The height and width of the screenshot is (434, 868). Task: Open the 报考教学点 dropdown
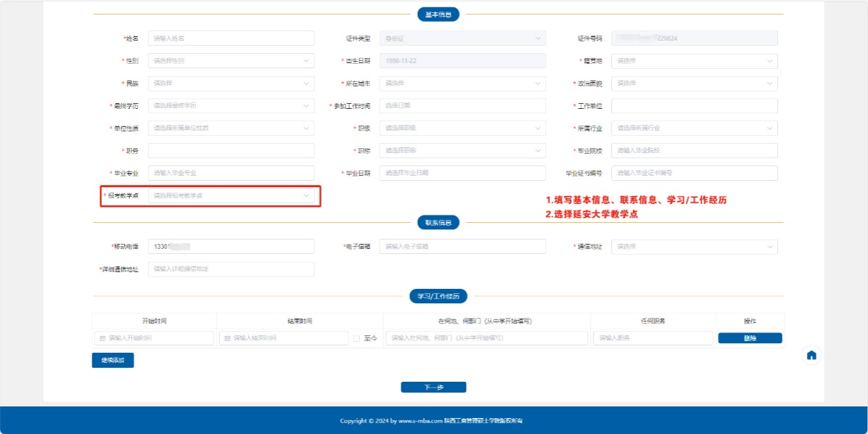tap(231, 195)
